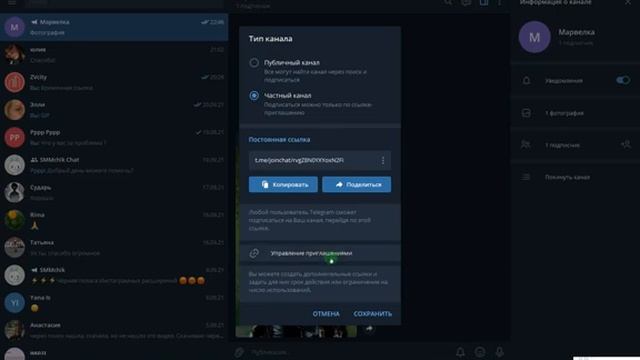This screenshot has width=640, height=360.
Task: Click the red Zvcity avatar
Action: click(14, 82)
